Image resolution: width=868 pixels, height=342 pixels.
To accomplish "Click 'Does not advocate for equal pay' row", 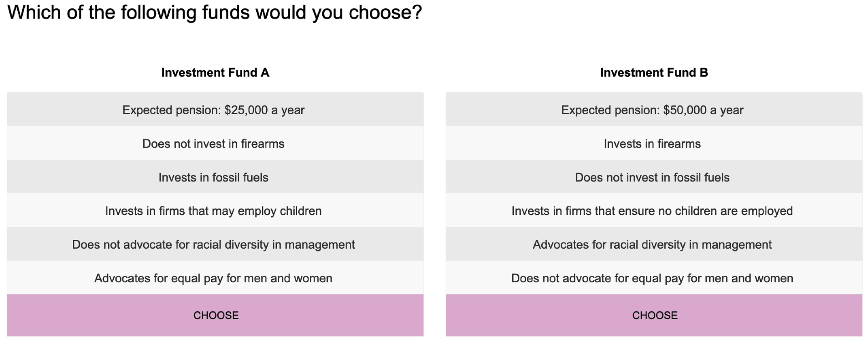I will click(654, 278).
